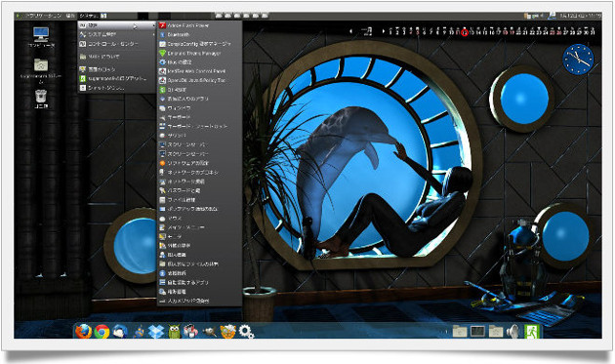Select shut down (シャットダウン) entry

[x=117, y=88]
